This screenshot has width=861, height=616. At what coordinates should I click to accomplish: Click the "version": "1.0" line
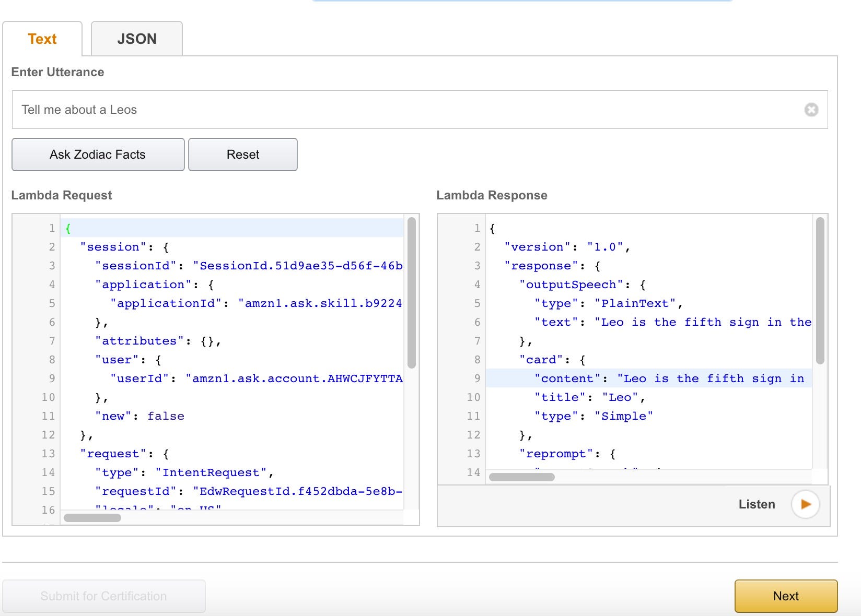point(567,247)
